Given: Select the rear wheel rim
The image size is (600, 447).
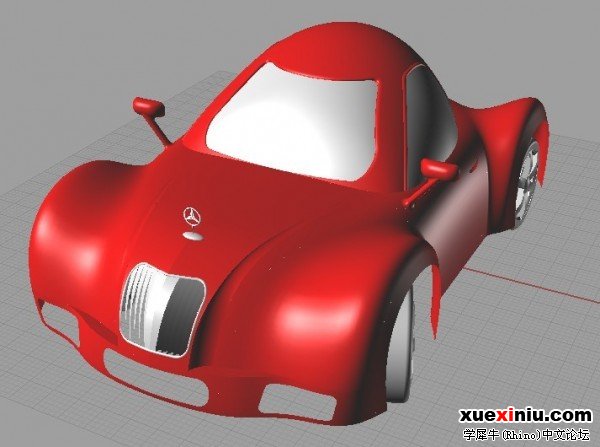Looking at the screenshot, I should click(527, 183).
